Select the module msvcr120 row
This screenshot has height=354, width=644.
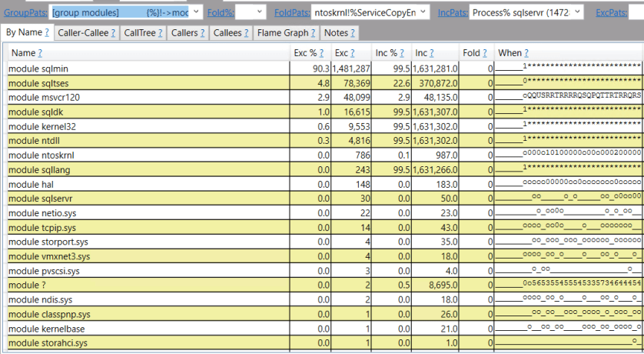click(324, 98)
